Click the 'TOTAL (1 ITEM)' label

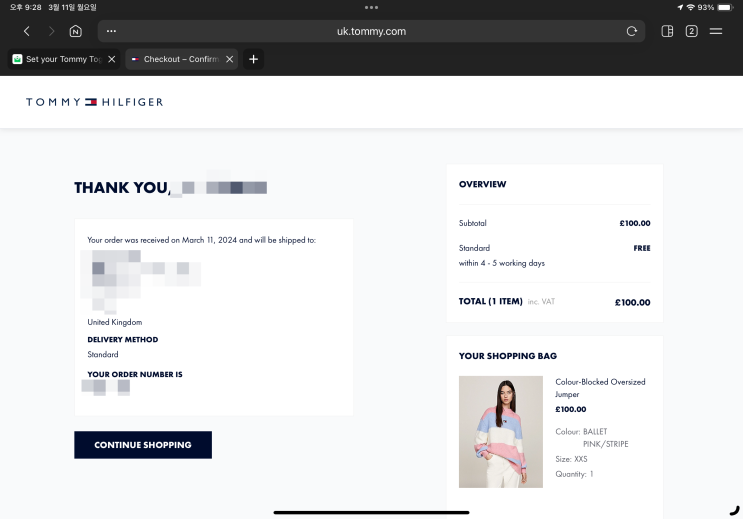coord(490,301)
